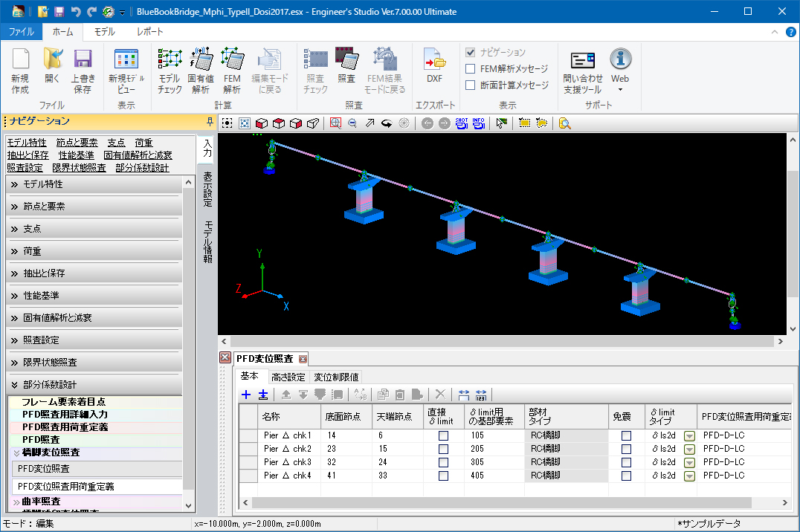Tick the 免震 checkbox for Pier chk1

pos(626,435)
